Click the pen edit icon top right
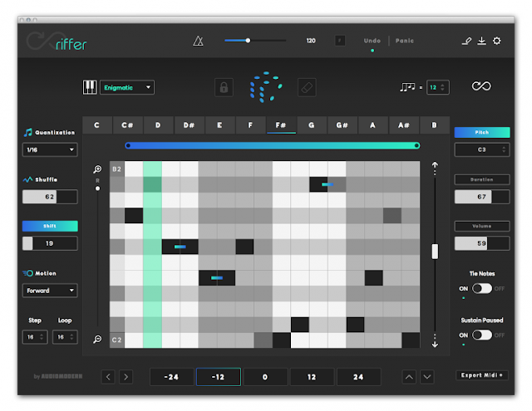 [x=466, y=41]
